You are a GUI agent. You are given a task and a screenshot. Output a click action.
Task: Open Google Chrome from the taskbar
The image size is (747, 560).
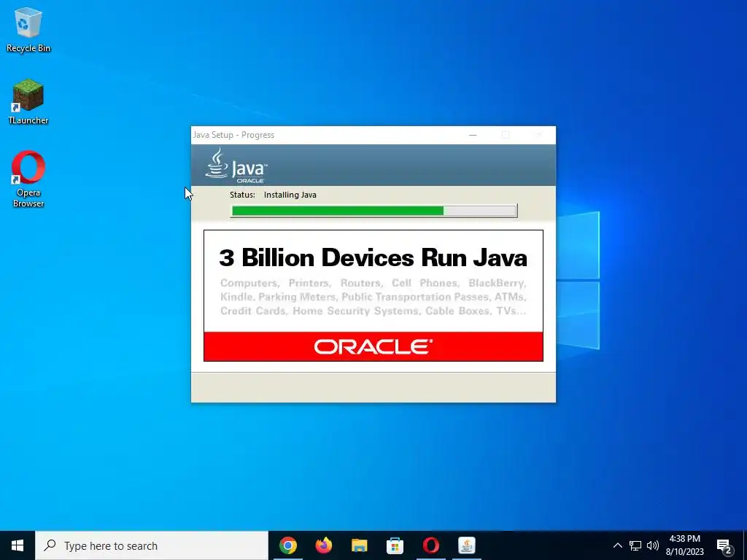click(x=287, y=545)
